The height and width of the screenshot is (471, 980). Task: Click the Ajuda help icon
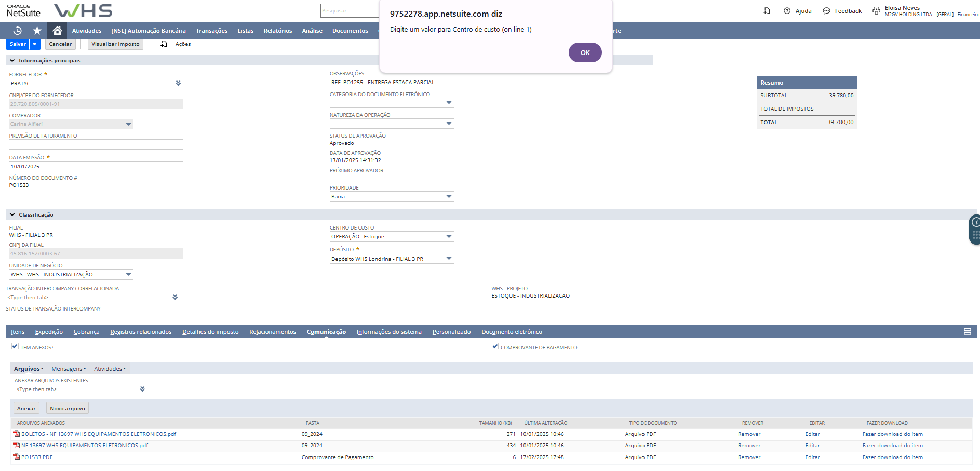(x=787, y=11)
